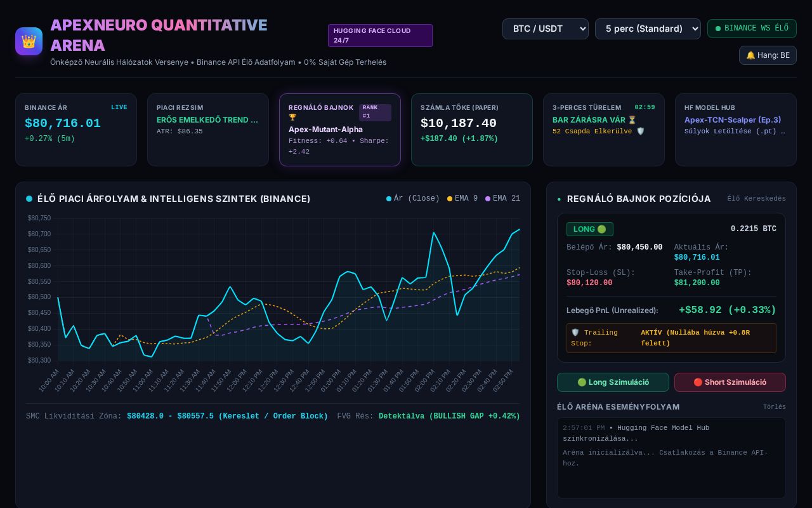This screenshot has height=508, width=812.
Task: Click the Trailing Stop shield icon
Action: [x=575, y=333]
